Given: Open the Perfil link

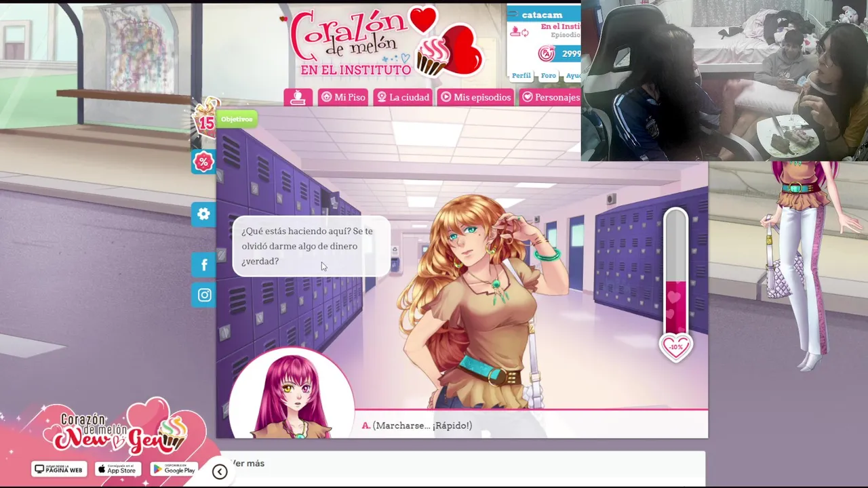Looking at the screenshot, I should [521, 75].
